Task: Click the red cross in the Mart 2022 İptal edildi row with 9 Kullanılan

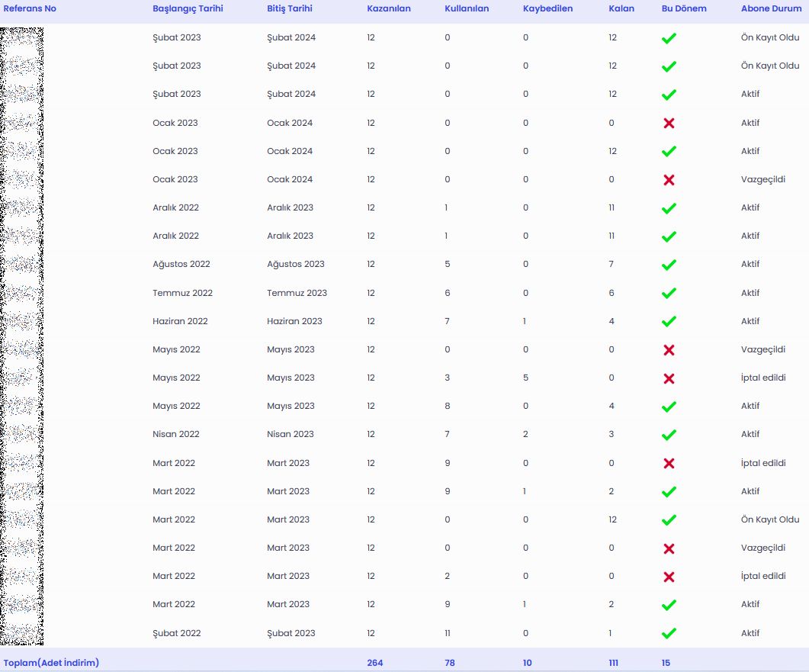Action: point(669,464)
